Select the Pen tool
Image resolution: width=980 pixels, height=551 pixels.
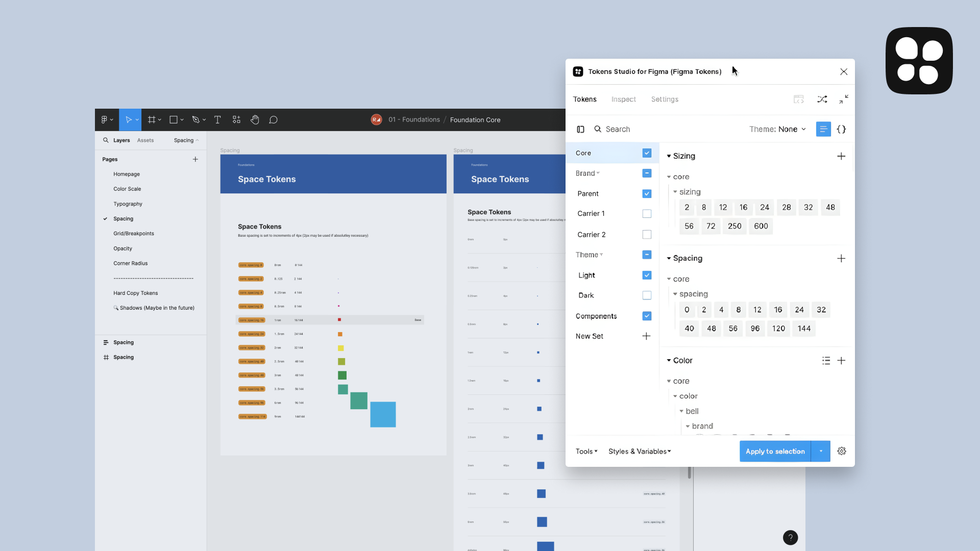(x=196, y=119)
